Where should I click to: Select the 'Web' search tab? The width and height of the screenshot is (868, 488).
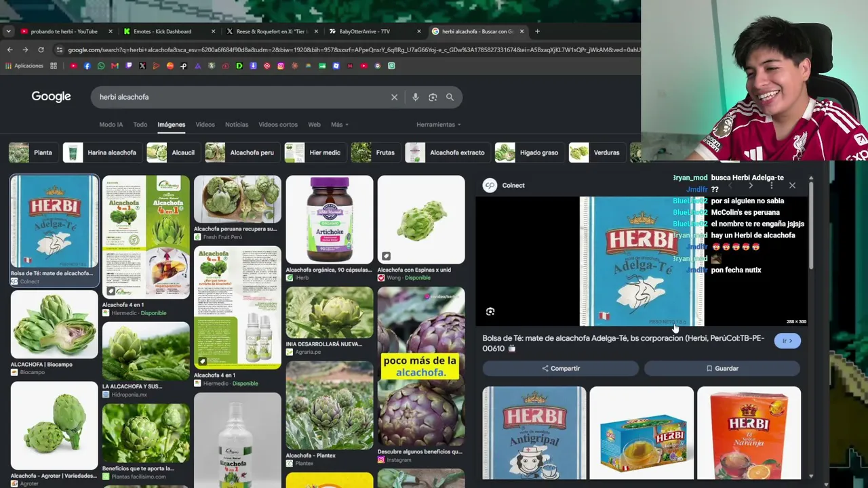(x=314, y=125)
